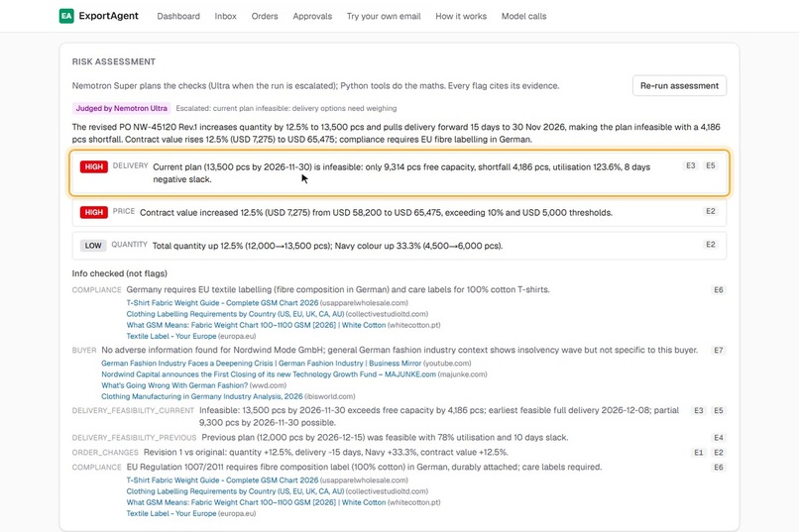Click the 'Info checked (not flags)' heading
799x532 pixels.
119,273
